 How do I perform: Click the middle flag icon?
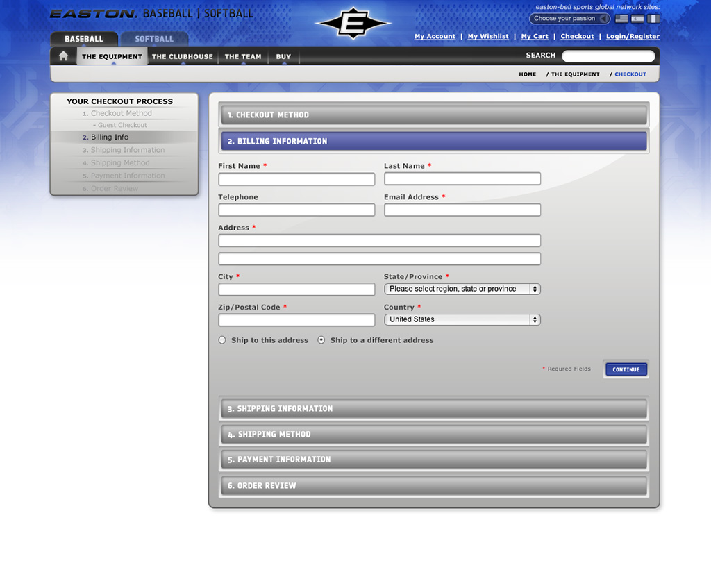(x=637, y=19)
